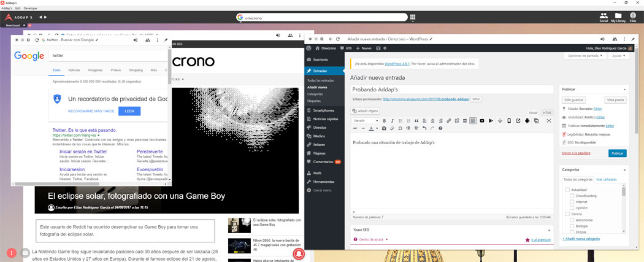Image resolution: width=644 pixels, height=262 pixels.
Task: Open Developer menu in Addap's menu bar
Action: point(31,8)
